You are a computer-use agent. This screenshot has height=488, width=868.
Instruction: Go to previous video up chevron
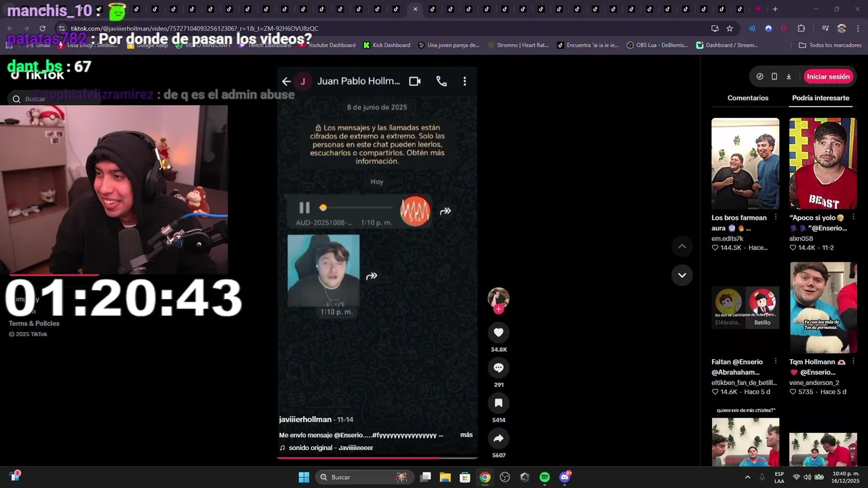click(x=682, y=246)
